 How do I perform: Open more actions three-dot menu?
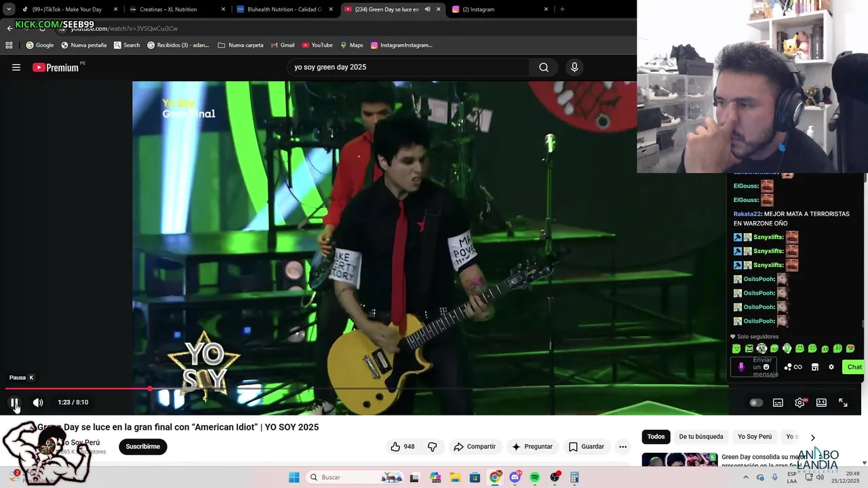pyautogui.click(x=623, y=447)
